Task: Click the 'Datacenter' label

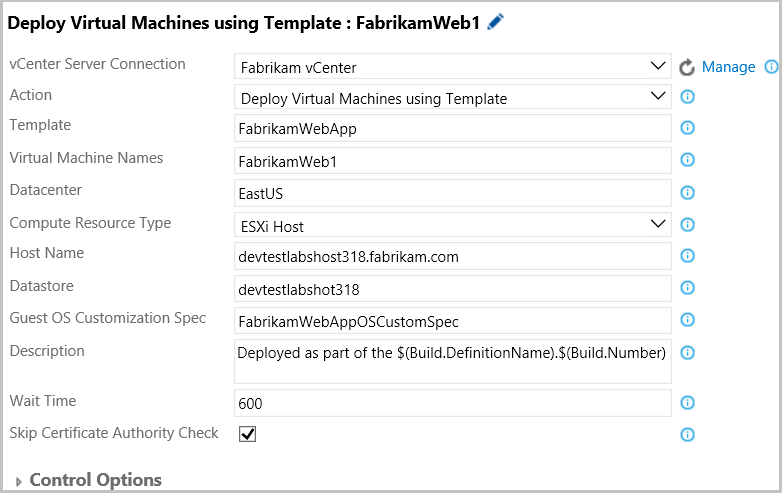Action: point(45,190)
